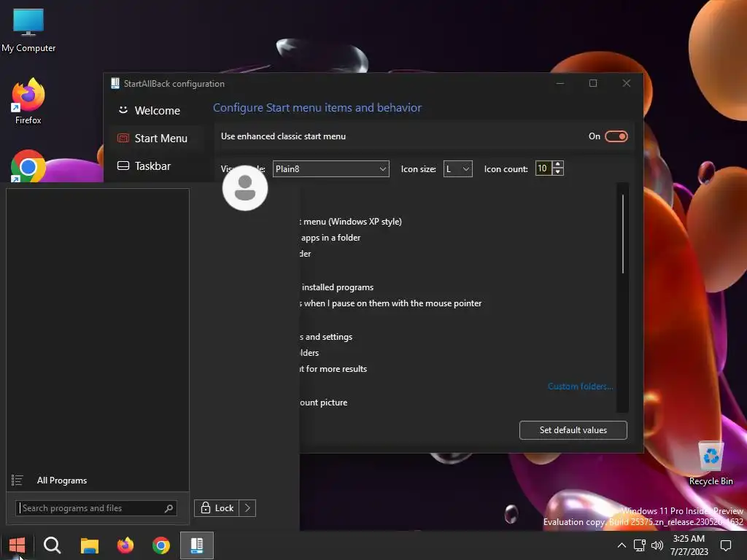
Task: Open the Custom folders link
Action: coord(580,386)
